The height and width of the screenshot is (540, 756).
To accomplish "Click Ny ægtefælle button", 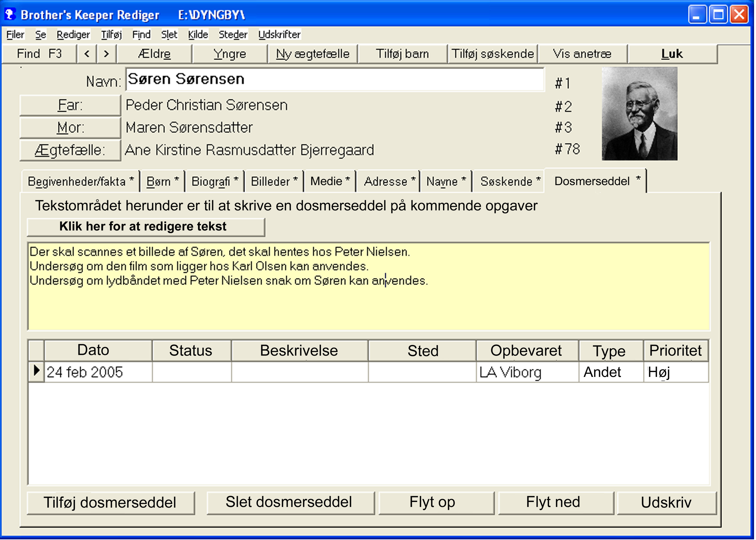I will (x=313, y=54).
